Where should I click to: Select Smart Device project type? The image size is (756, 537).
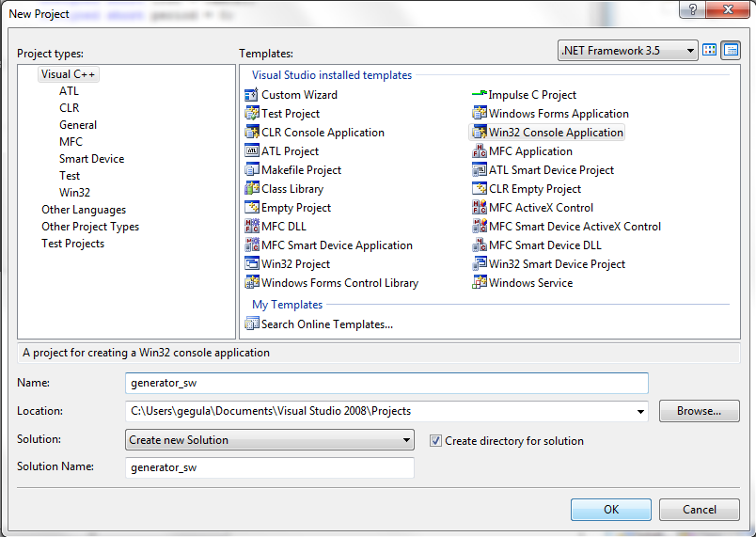click(91, 159)
